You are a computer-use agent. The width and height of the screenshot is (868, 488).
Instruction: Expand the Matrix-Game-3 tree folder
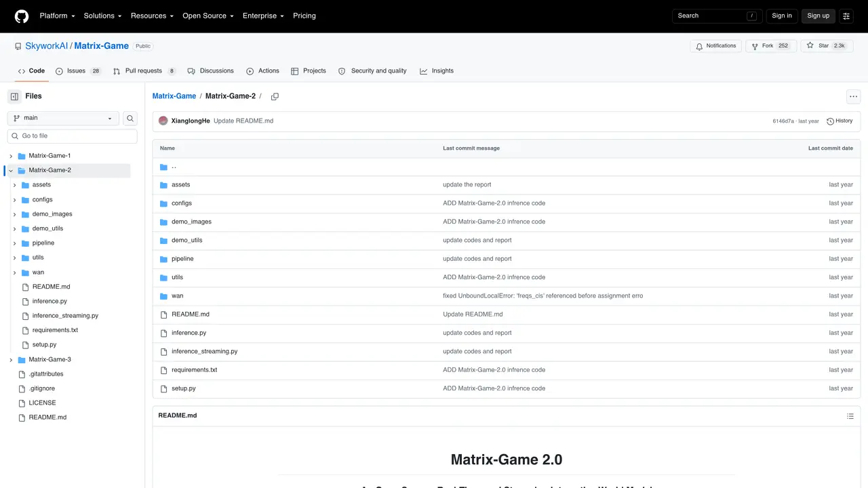click(11, 360)
